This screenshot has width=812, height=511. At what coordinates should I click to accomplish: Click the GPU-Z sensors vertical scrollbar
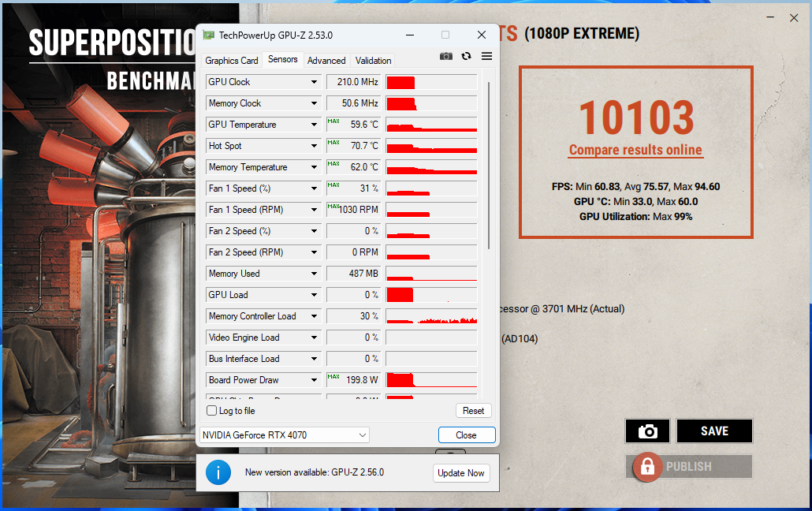(488, 166)
